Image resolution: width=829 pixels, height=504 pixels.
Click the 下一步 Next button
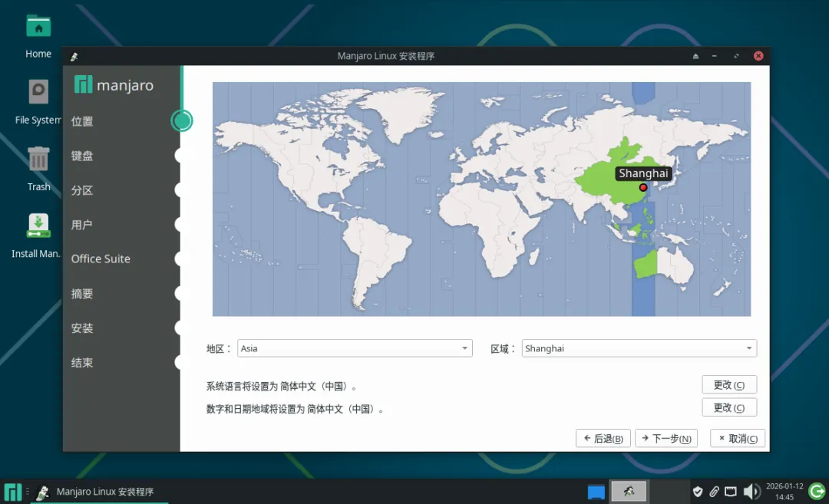point(666,437)
